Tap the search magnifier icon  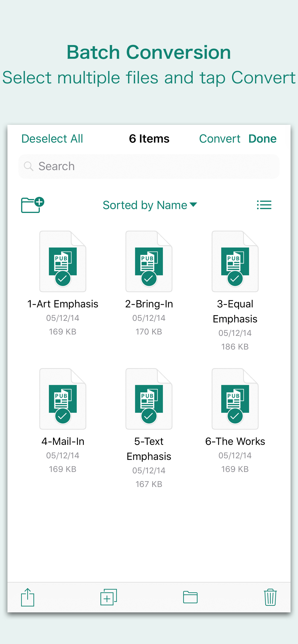(x=29, y=166)
